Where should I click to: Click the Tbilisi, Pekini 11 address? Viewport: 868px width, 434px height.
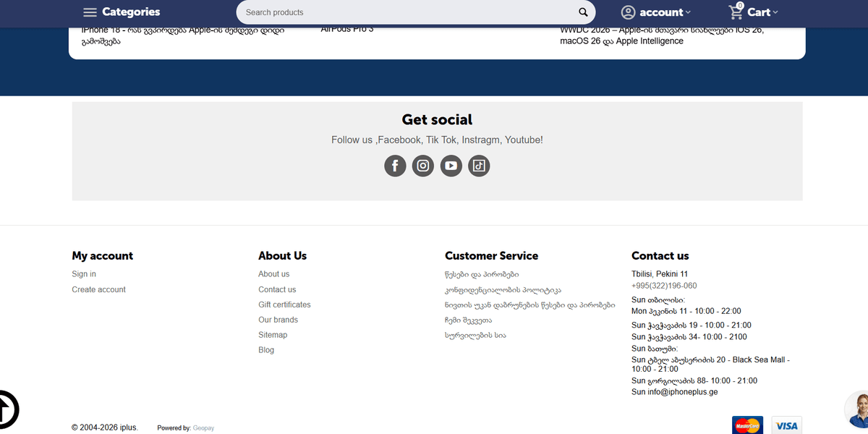pos(660,274)
